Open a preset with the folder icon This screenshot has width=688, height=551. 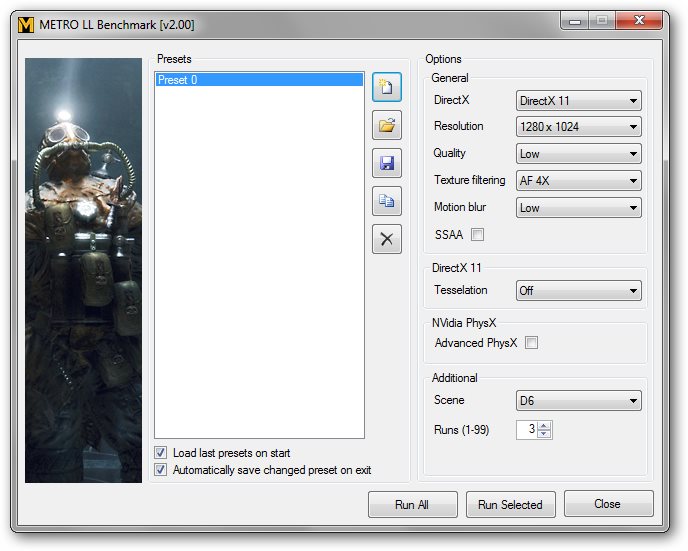tap(387, 125)
